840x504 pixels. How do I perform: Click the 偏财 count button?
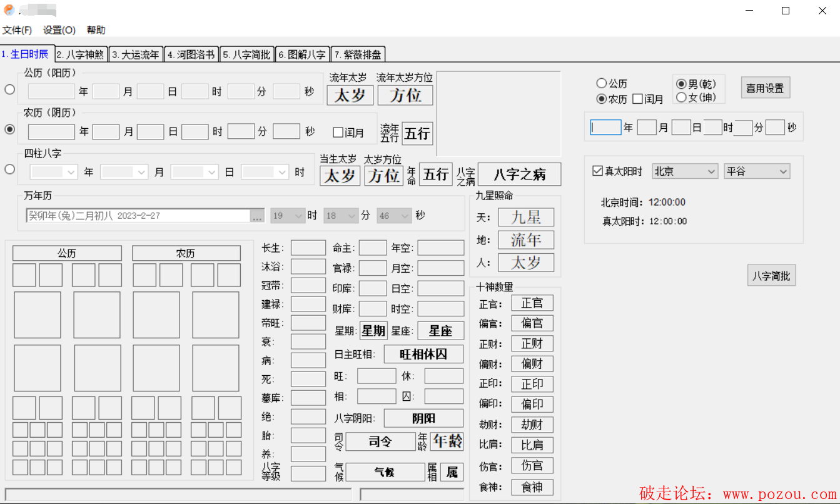click(x=532, y=364)
